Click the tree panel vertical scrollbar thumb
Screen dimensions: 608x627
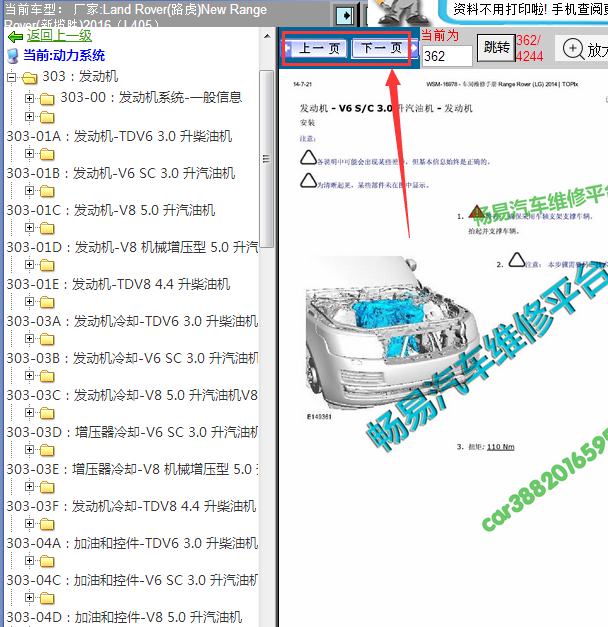pos(266,159)
